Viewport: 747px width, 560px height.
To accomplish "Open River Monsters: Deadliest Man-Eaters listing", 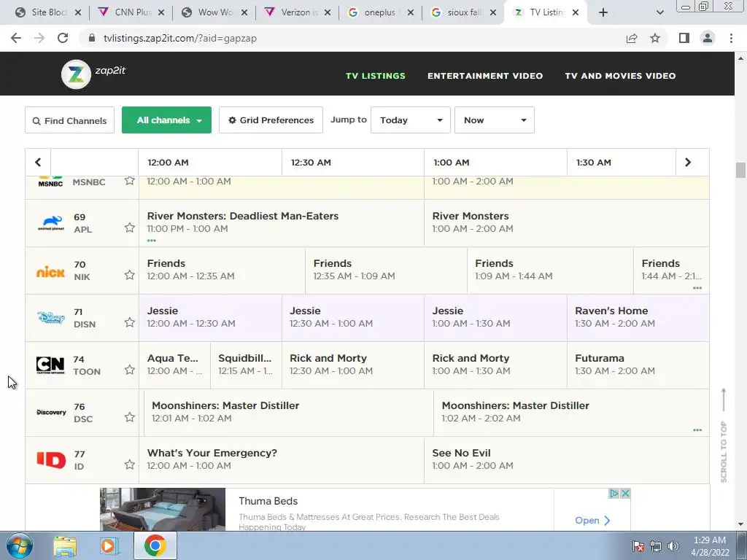I will pyautogui.click(x=281, y=223).
